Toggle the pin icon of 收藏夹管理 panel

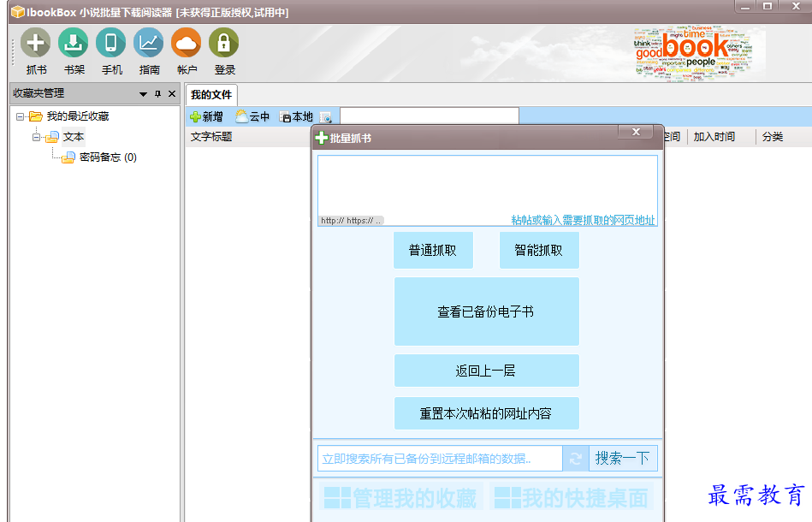coord(158,94)
